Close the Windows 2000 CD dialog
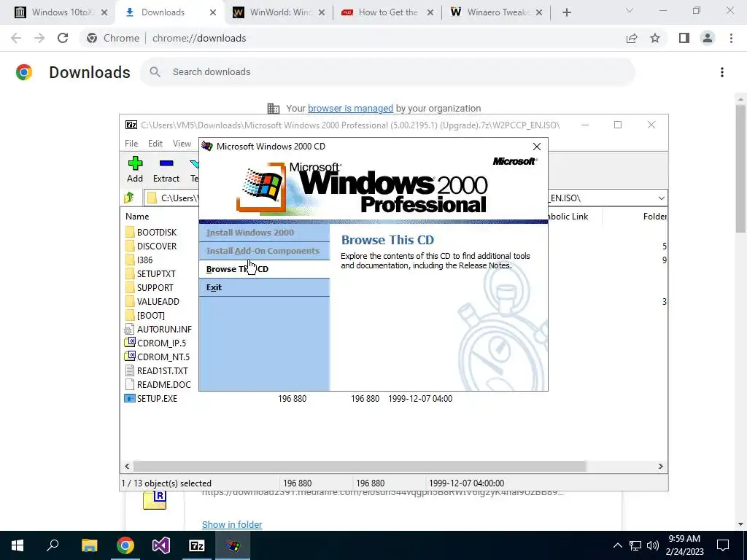 537,147
